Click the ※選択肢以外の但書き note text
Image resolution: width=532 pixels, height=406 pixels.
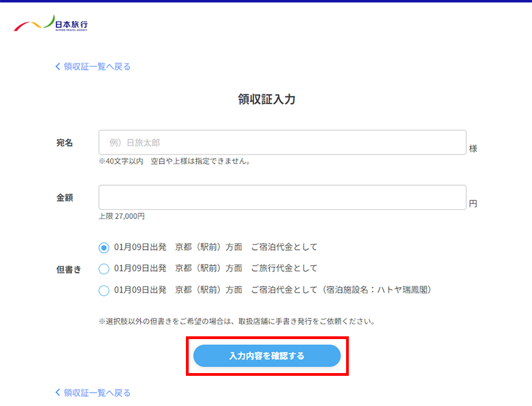click(236, 322)
